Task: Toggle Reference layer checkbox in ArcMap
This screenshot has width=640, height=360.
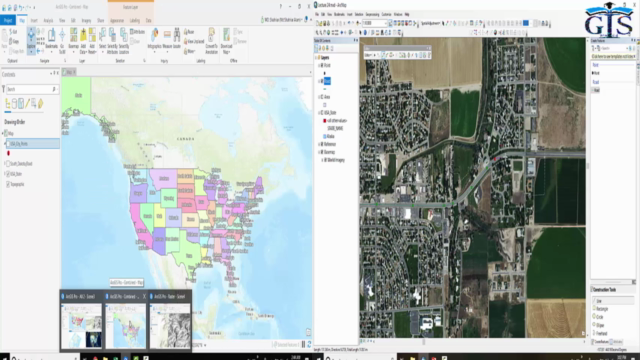Action: point(322,144)
